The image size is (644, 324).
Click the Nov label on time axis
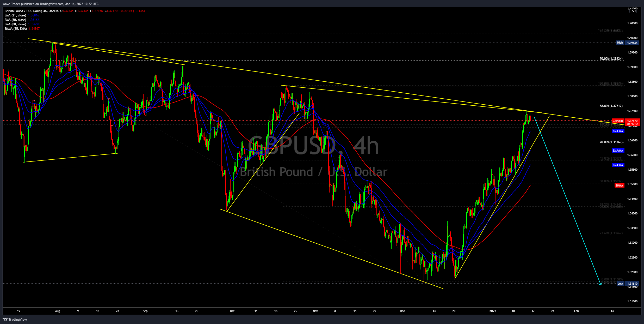click(x=315, y=311)
